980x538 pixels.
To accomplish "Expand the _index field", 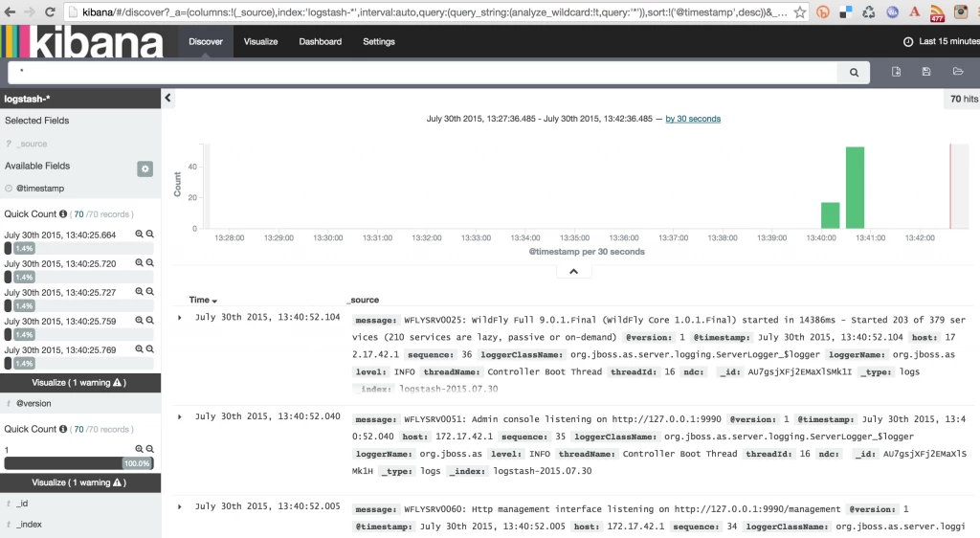I will click(30, 525).
